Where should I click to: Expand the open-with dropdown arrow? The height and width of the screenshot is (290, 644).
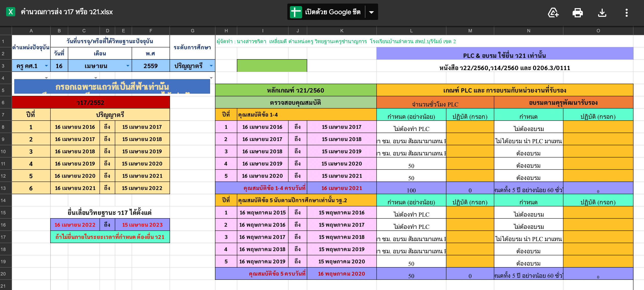point(371,12)
